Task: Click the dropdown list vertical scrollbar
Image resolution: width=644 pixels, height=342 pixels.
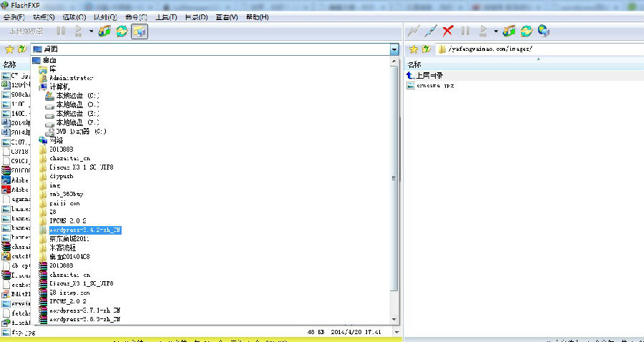Action: coord(394,179)
